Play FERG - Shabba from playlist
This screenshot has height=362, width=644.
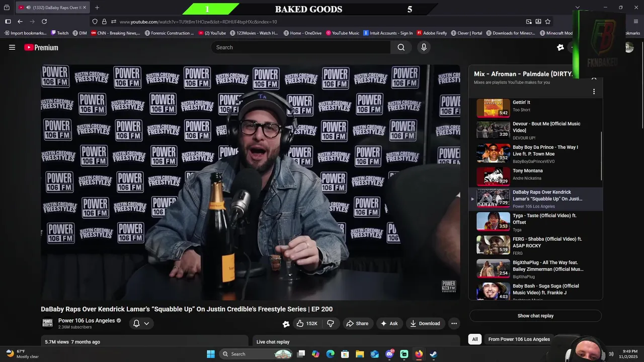point(535,245)
